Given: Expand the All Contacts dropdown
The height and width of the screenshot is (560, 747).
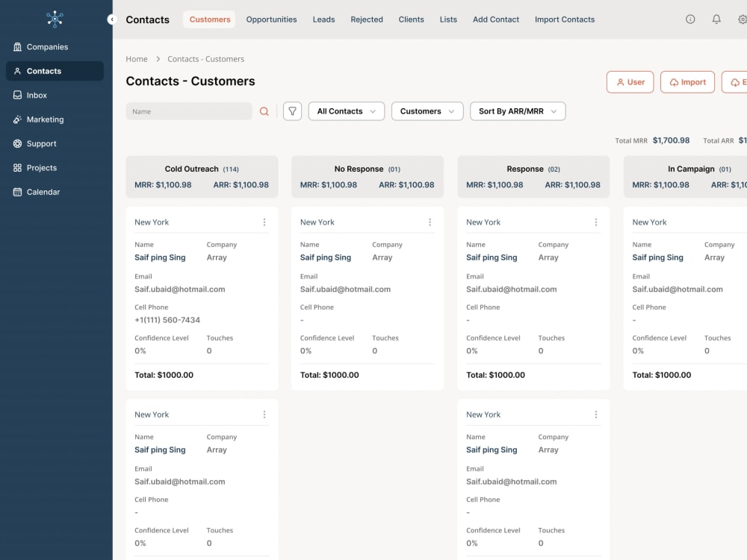Looking at the screenshot, I should tap(347, 111).
